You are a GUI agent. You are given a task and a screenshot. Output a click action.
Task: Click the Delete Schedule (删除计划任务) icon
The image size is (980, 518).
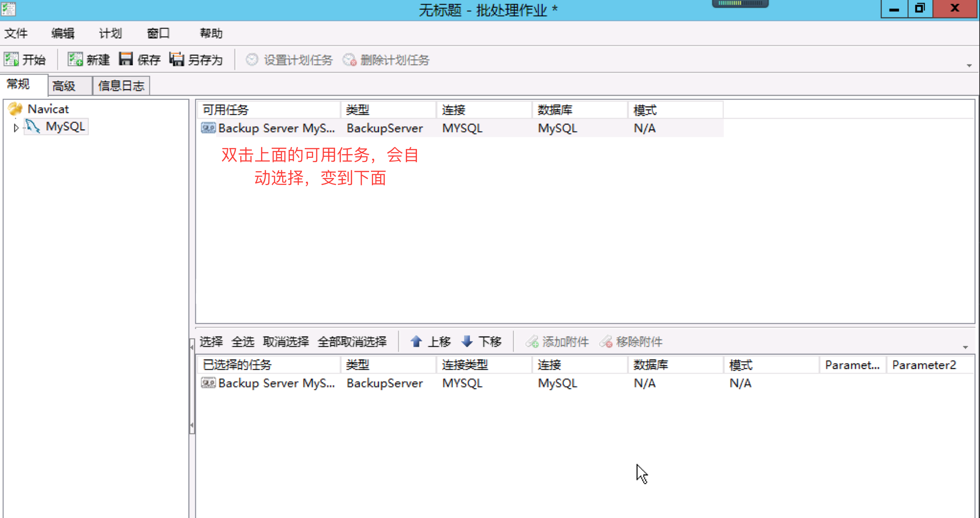pos(349,60)
